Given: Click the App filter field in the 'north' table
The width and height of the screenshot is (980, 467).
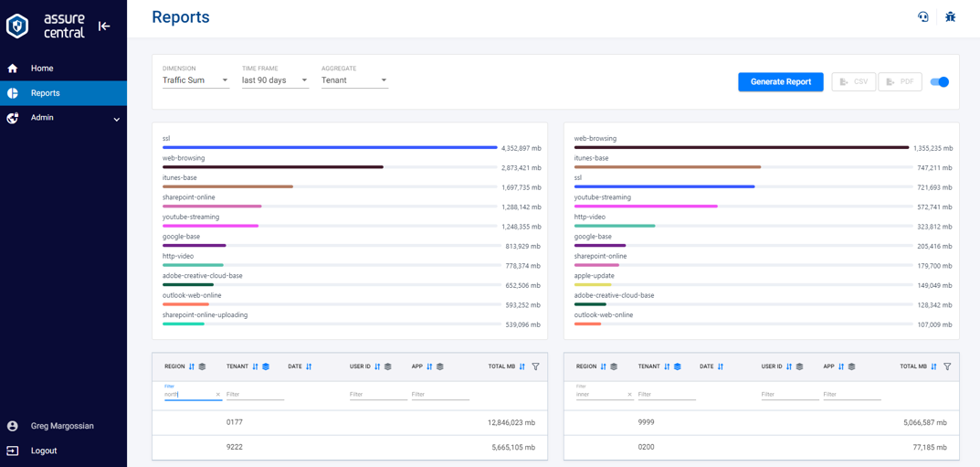Looking at the screenshot, I should [x=440, y=395].
